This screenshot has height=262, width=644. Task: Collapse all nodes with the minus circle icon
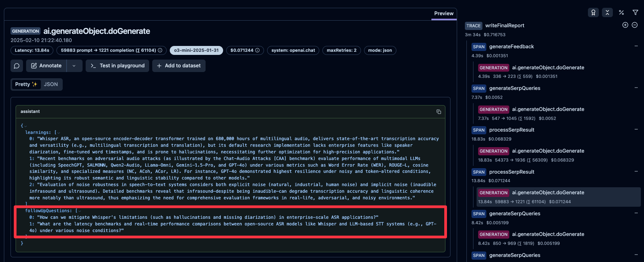[x=635, y=25]
